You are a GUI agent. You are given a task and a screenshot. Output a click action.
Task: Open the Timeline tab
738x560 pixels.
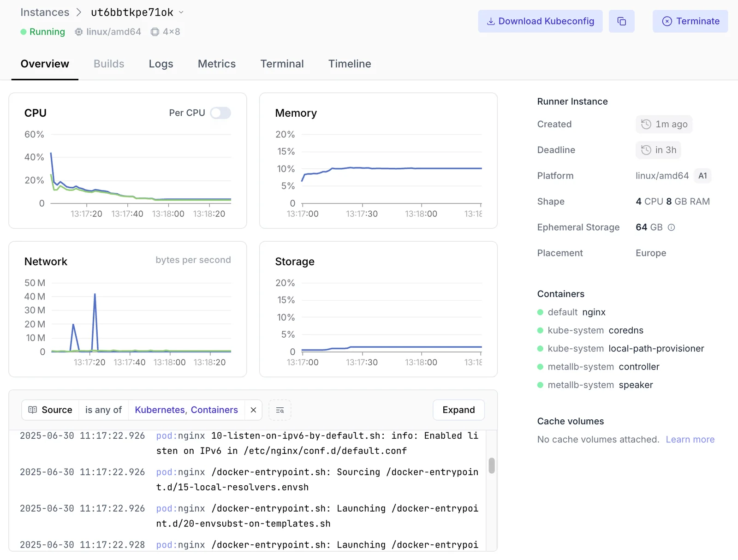350,64
